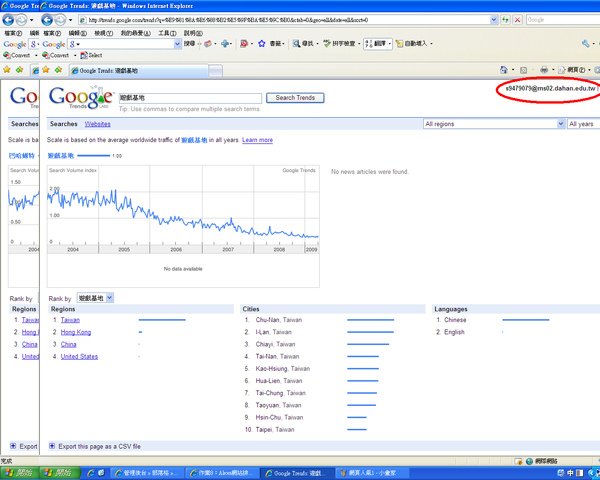600x480 pixels.
Task: Click the Internet Explorer quick launch icon in taskbar
Action: point(91,473)
